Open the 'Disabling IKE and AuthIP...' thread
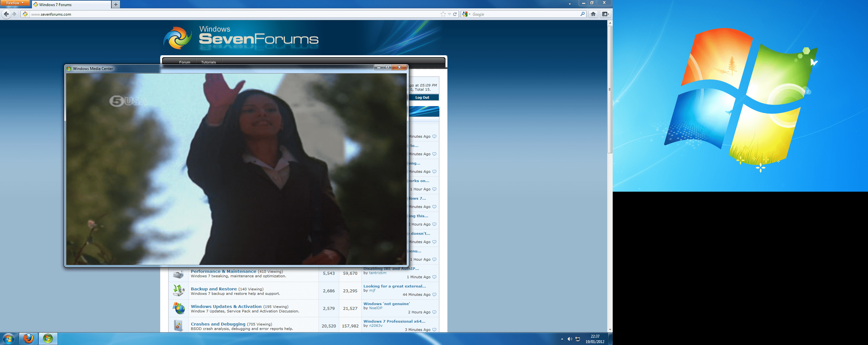The height and width of the screenshot is (345, 868). point(391,269)
